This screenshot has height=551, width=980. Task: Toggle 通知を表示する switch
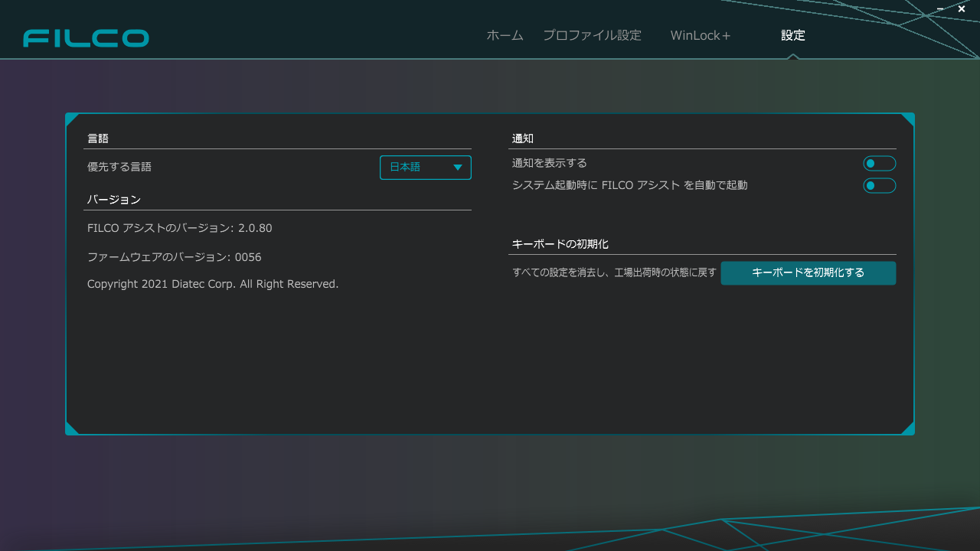880,164
